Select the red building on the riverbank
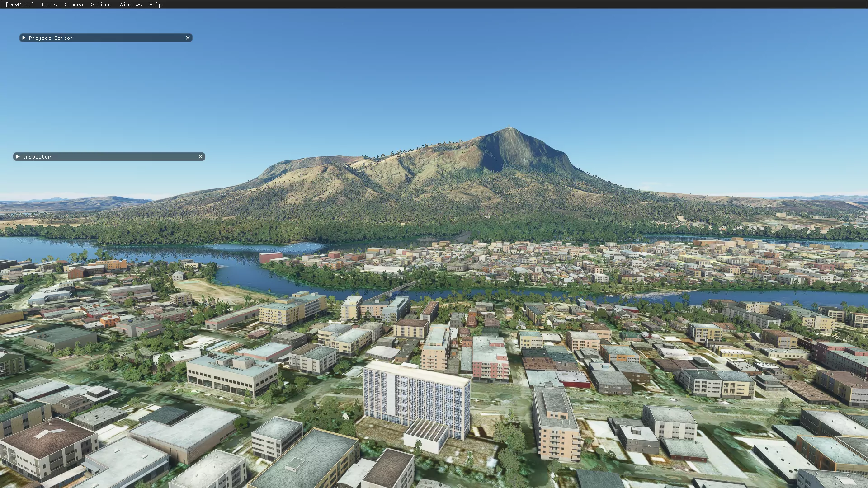 [270, 258]
